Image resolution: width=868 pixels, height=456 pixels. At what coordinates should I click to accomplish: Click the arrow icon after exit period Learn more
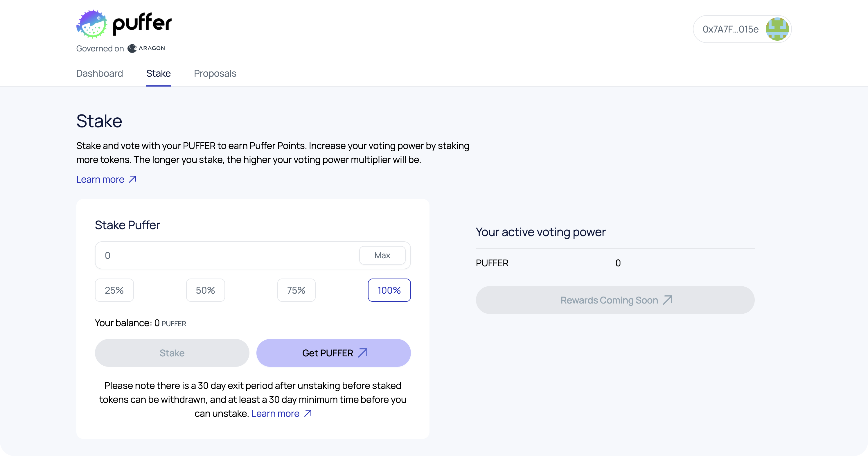[308, 413]
